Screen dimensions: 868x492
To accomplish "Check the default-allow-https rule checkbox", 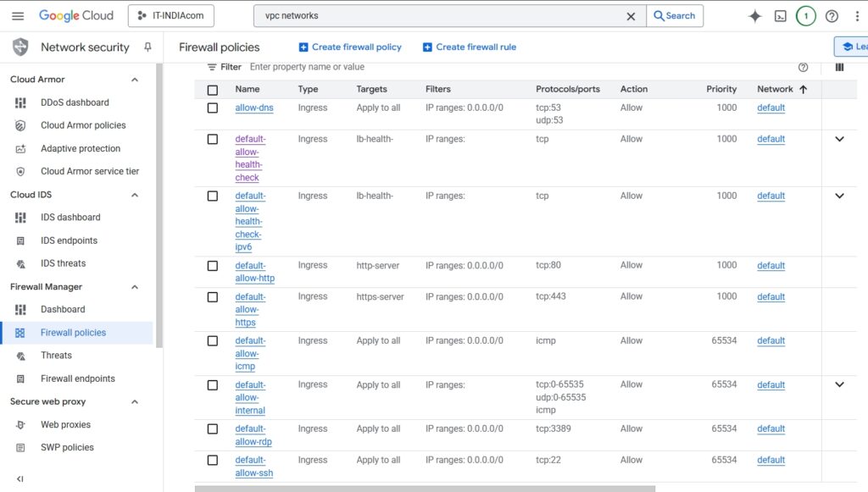I will [213, 297].
